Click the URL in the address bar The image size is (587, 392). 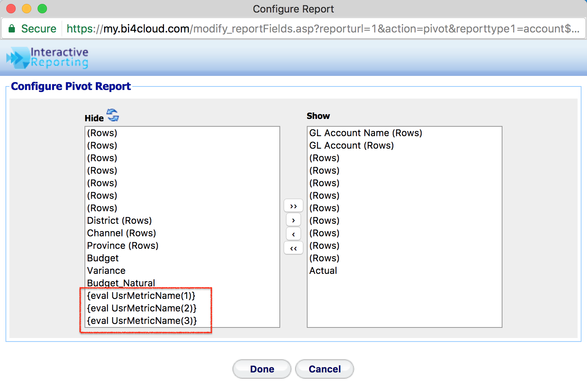point(323,29)
